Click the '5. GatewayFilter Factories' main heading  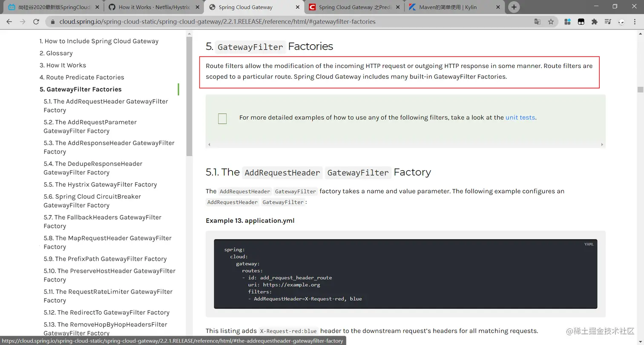coord(269,46)
